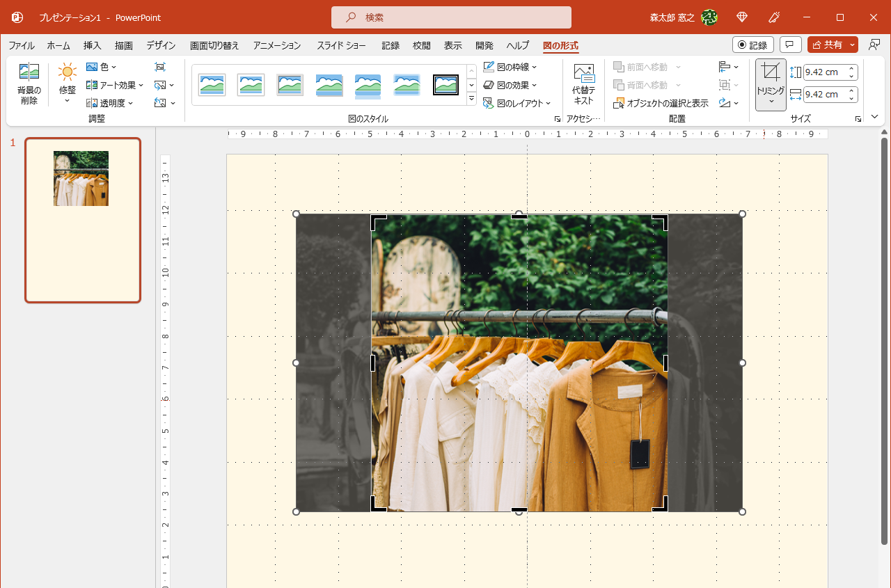
Task: Click in the 検索 search box
Action: click(451, 17)
